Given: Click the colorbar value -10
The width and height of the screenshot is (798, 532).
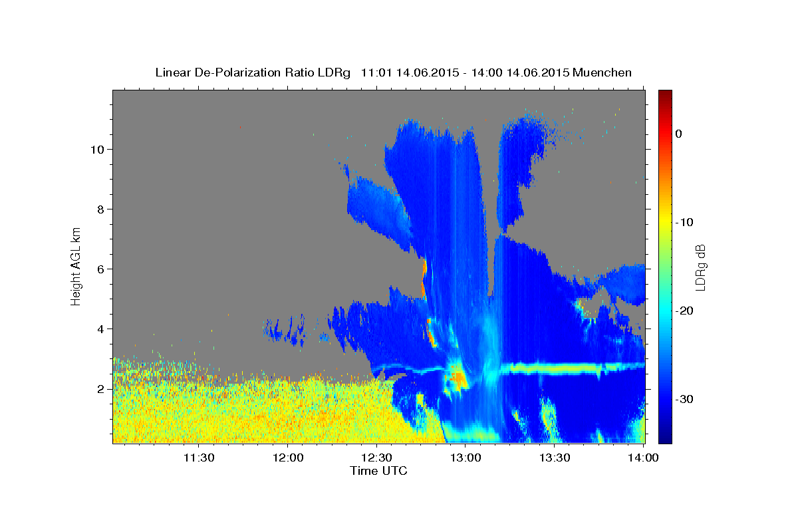Looking at the screenshot, I should [684, 222].
